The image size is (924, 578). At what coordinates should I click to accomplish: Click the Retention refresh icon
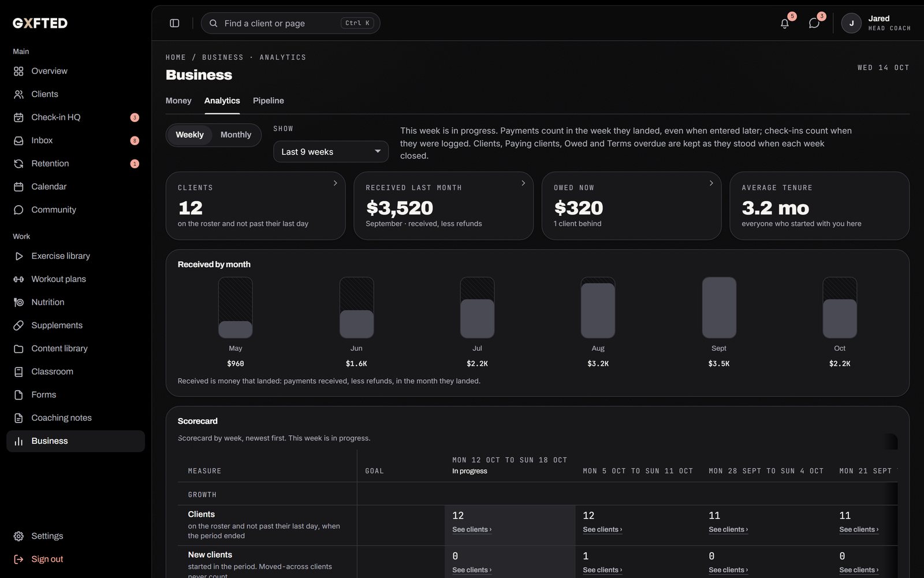coord(18,164)
